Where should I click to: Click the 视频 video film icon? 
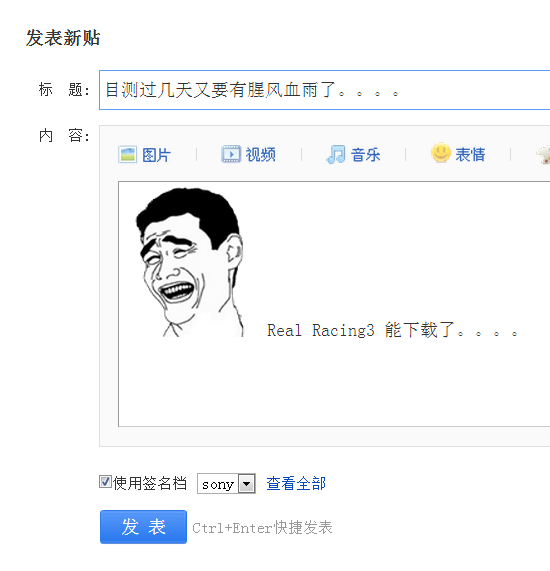231,154
